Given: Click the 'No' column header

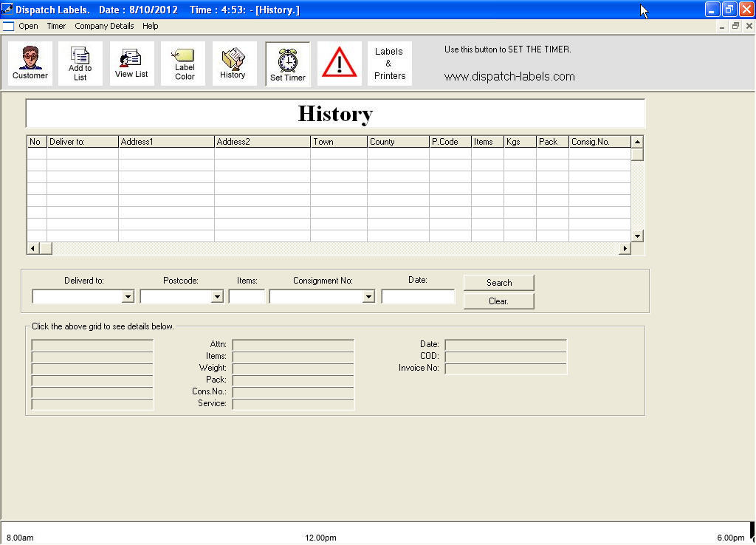Looking at the screenshot, I should point(37,142).
